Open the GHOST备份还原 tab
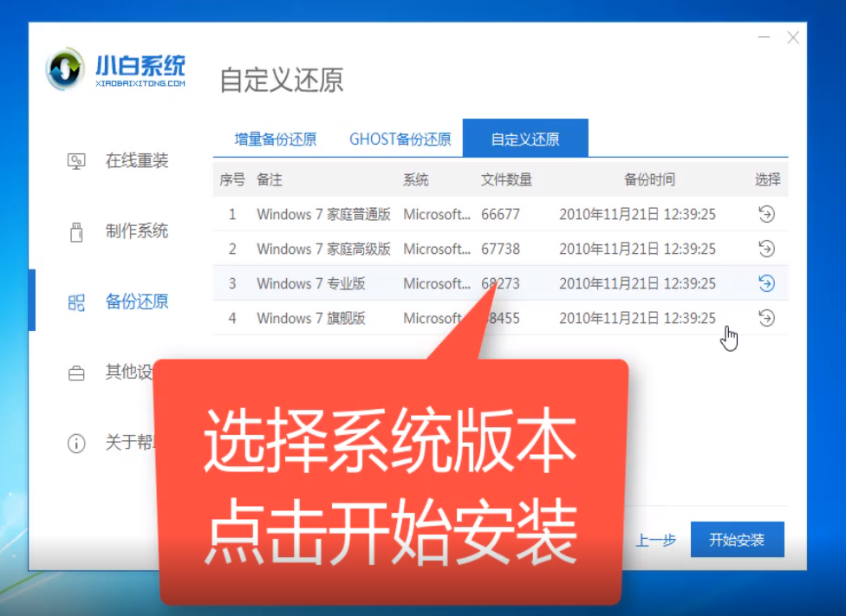 coord(400,139)
